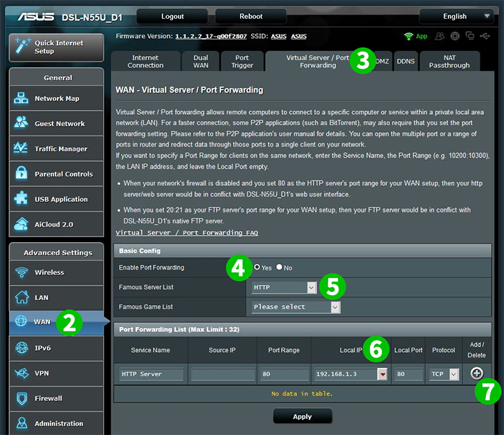
Task: Open Parental Controls lock icon
Action: coord(21,174)
